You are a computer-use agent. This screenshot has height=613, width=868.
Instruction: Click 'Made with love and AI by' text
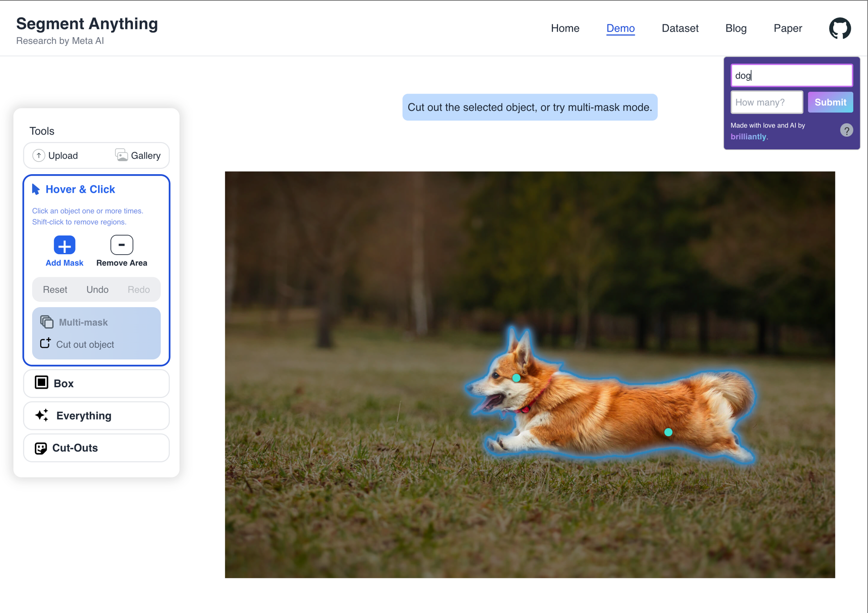[768, 125]
